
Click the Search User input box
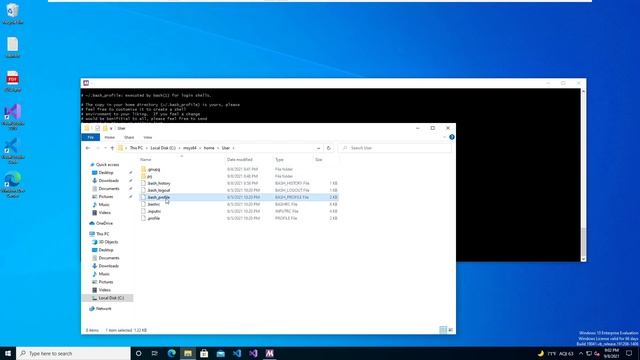[x=395, y=148]
